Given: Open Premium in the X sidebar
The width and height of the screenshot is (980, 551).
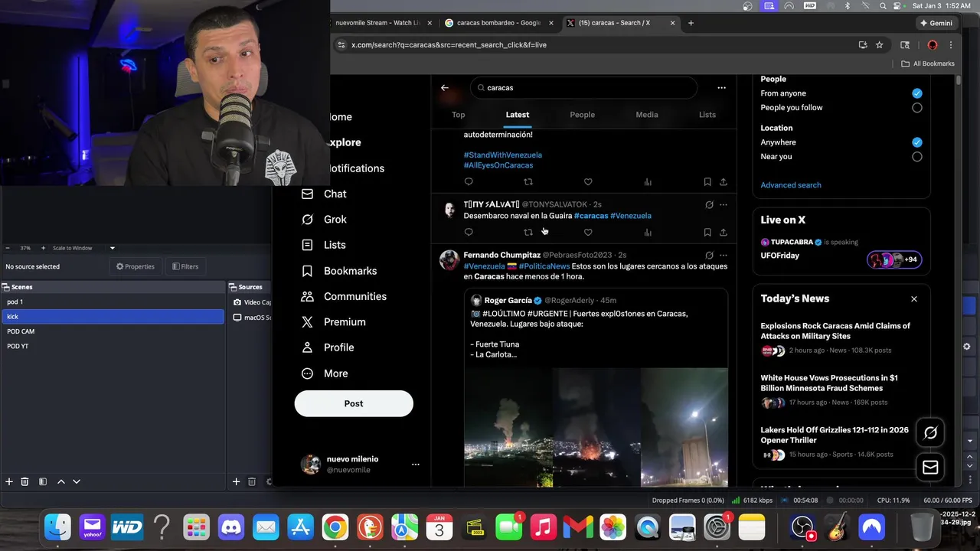Looking at the screenshot, I should click(x=334, y=322).
